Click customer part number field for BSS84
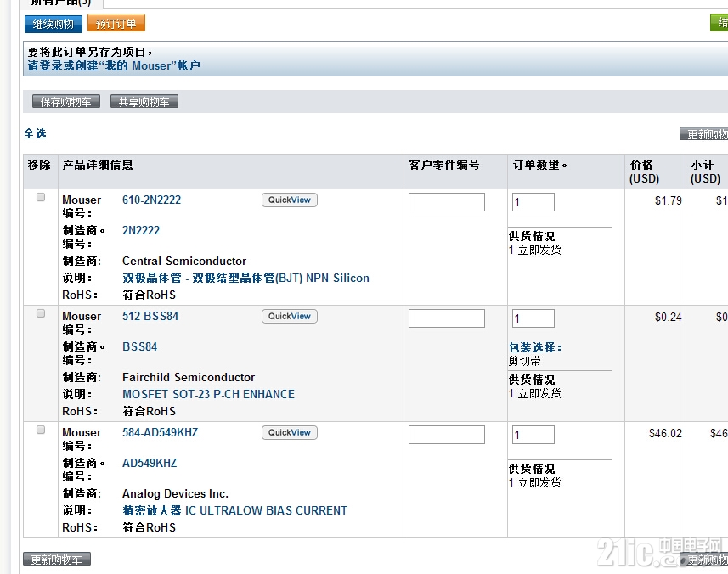Screen dimensions: 728x574 pos(447,318)
